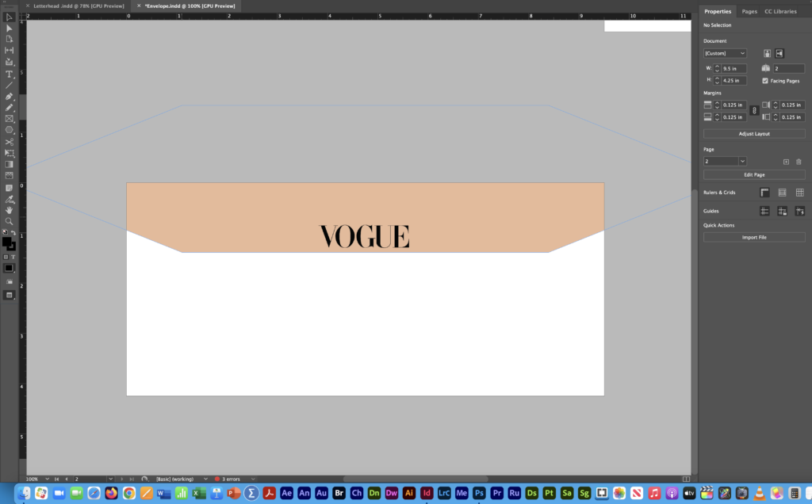Select the Content Collector tool
Viewport: 812px width, 504px height.
pos(9,62)
